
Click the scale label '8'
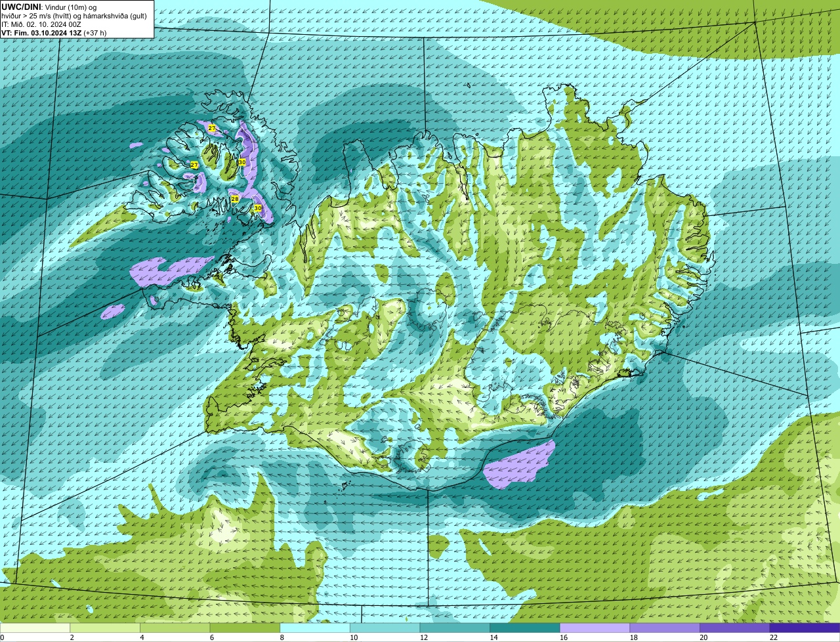(281, 637)
